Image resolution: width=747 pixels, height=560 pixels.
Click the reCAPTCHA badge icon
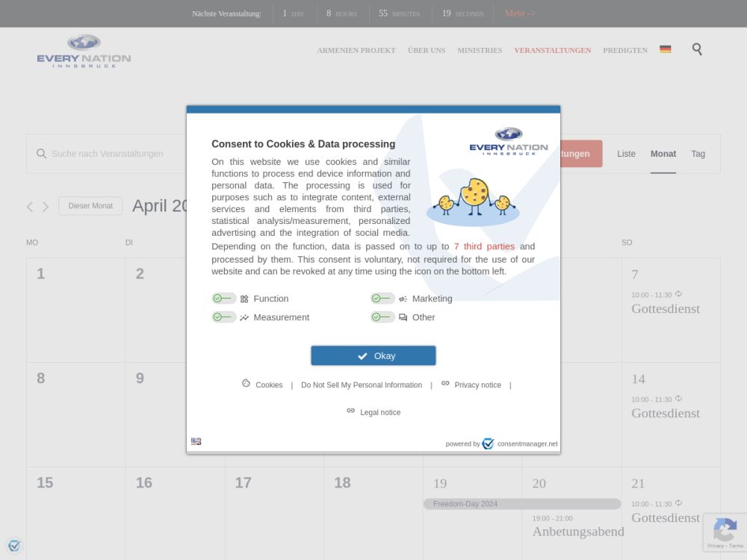point(725,531)
